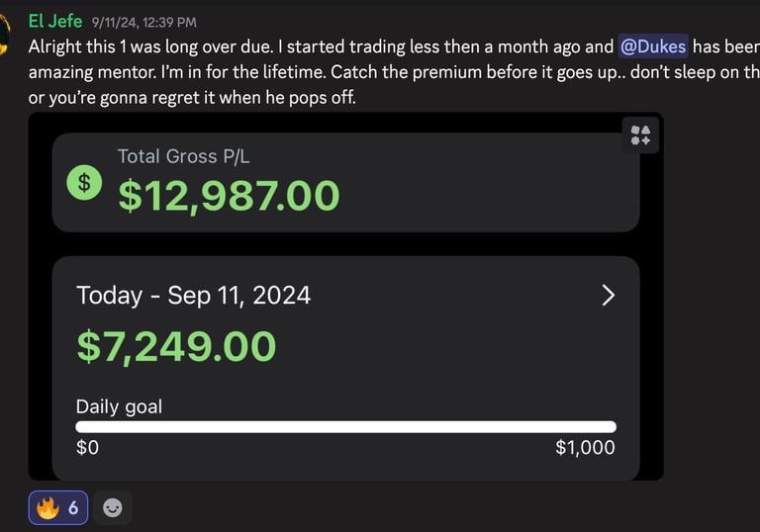Open the Today - Sep 11, 2024 row
Viewport: 760px width, 532px height.
(x=346, y=295)
